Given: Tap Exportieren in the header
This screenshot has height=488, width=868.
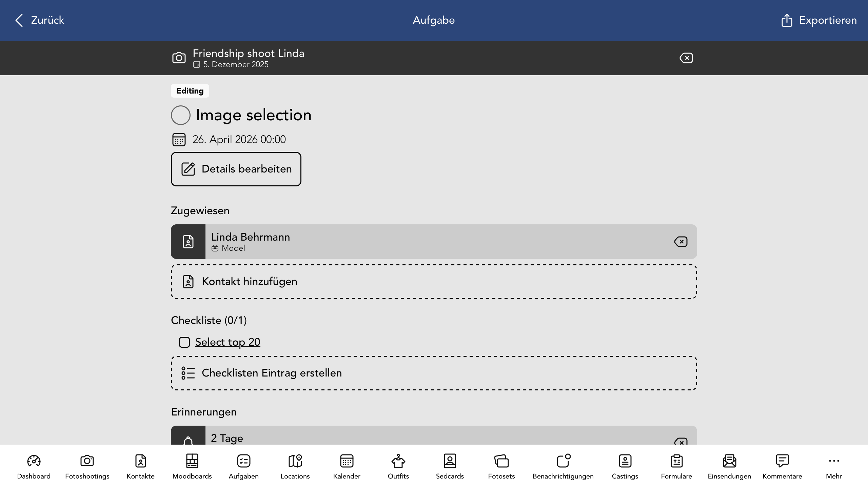Looking at the screenshot, I should pyautogui.click(x=819, y=20).
